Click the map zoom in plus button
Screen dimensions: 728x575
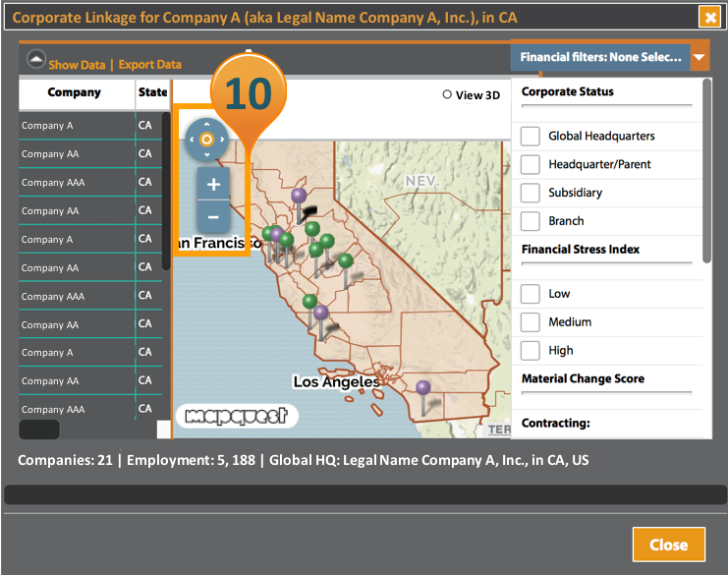coord(213,185)
